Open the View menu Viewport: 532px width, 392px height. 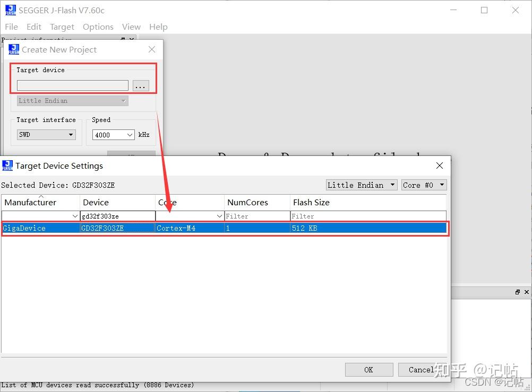pos(131,27)
